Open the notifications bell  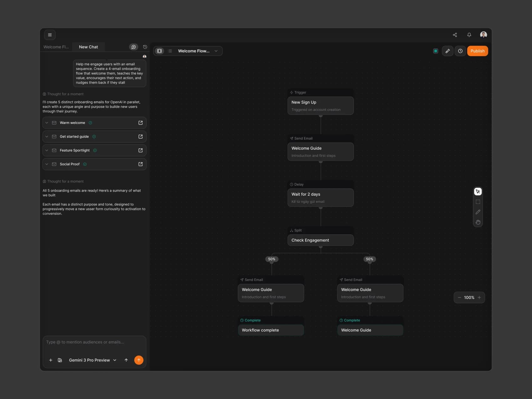[x=469, y=35]
